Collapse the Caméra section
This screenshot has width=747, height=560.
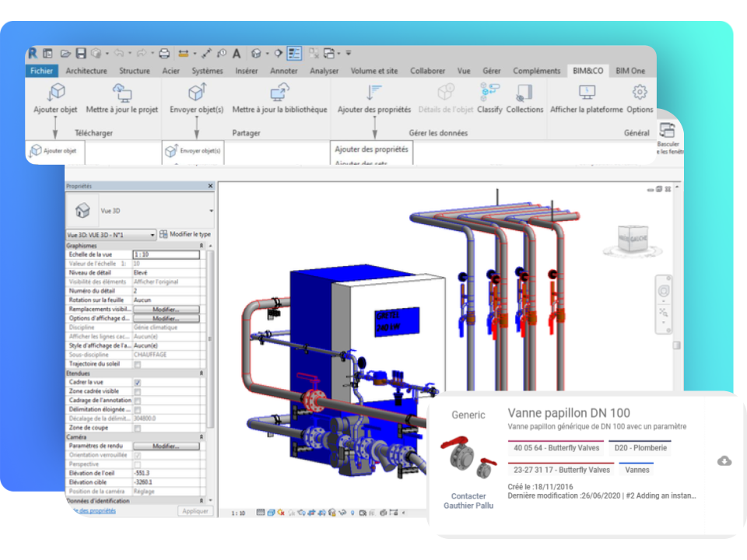tap(201, 437)
